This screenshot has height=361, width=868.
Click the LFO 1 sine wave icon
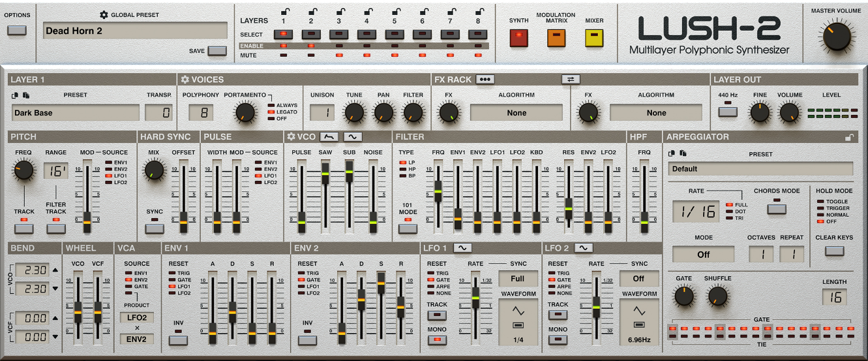click(462, 248)
